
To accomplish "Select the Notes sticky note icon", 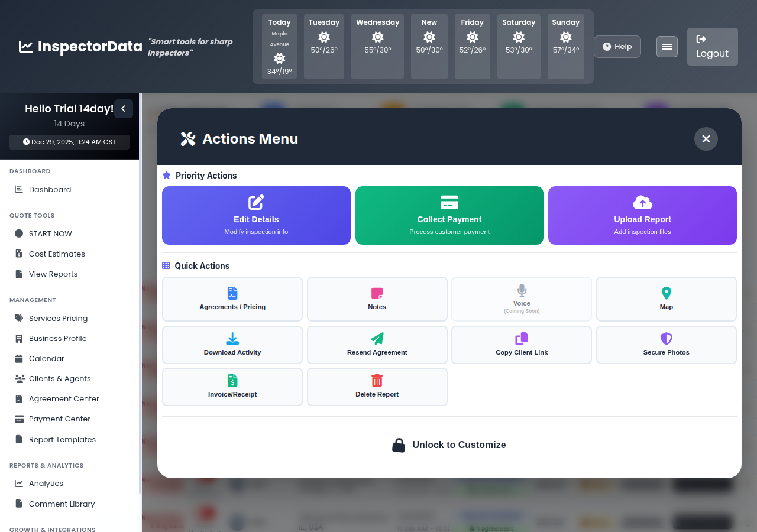I will coord(377,293).
